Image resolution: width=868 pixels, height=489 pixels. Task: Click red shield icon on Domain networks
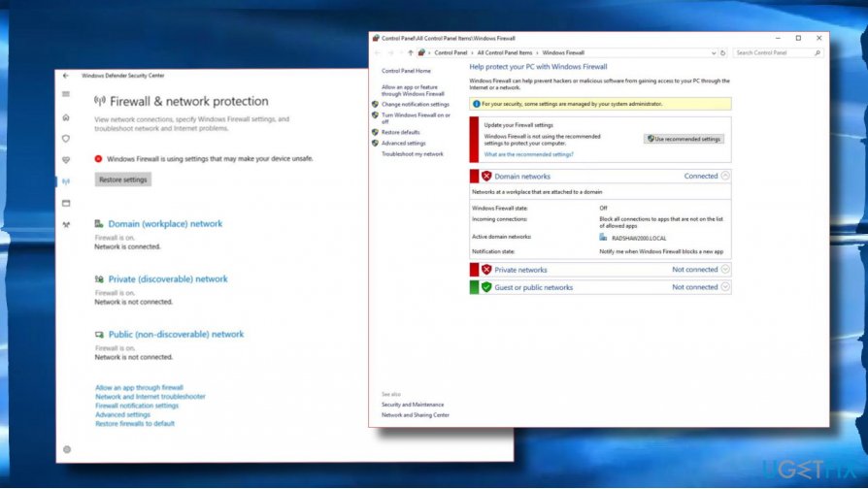(486, 176)
